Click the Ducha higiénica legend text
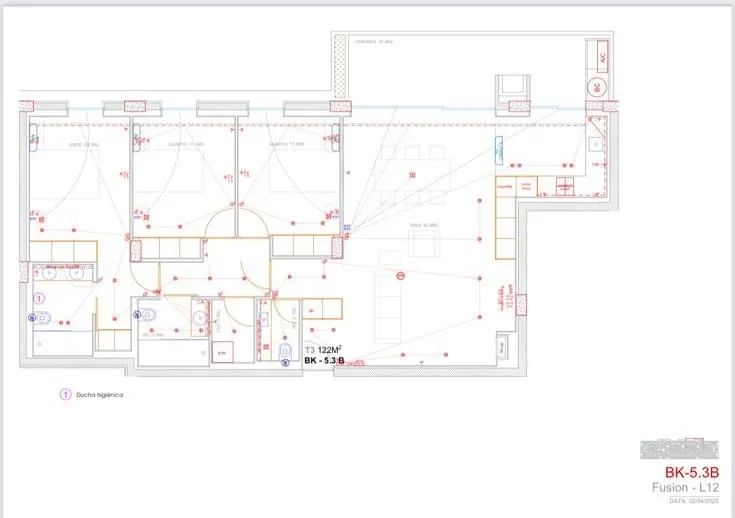 [100, 395]
